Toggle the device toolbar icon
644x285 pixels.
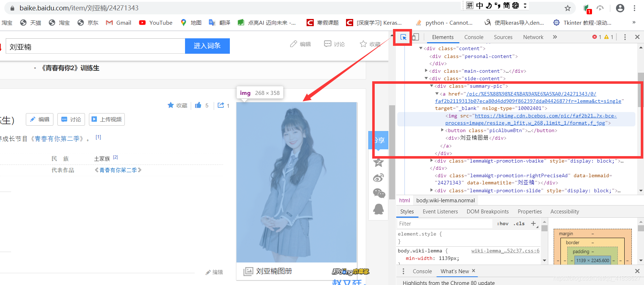416,37
